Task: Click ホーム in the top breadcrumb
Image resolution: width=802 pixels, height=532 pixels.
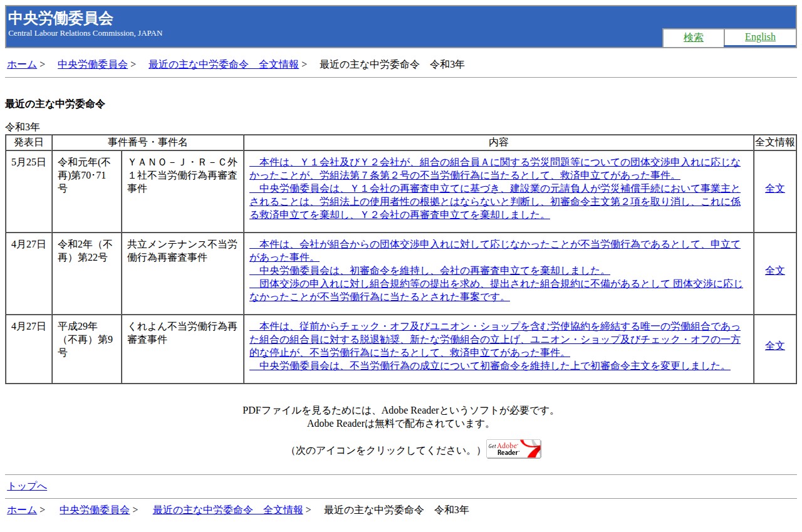Action: pyautogui.click(x=22, y=64)
